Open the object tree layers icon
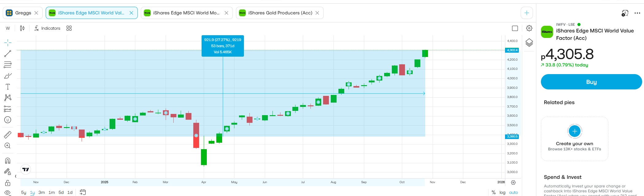The height and width of the screenshot is (196, 644). pos(529,43)
